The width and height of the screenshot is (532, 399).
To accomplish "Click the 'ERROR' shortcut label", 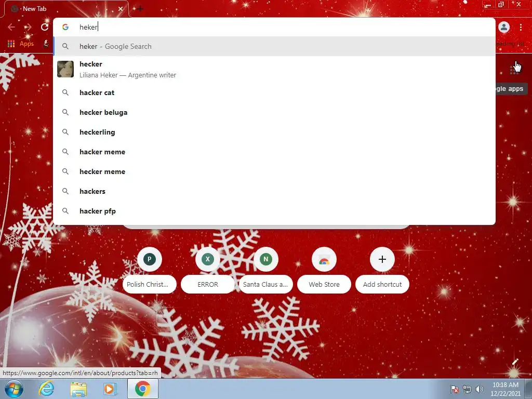I will point(208,284).
